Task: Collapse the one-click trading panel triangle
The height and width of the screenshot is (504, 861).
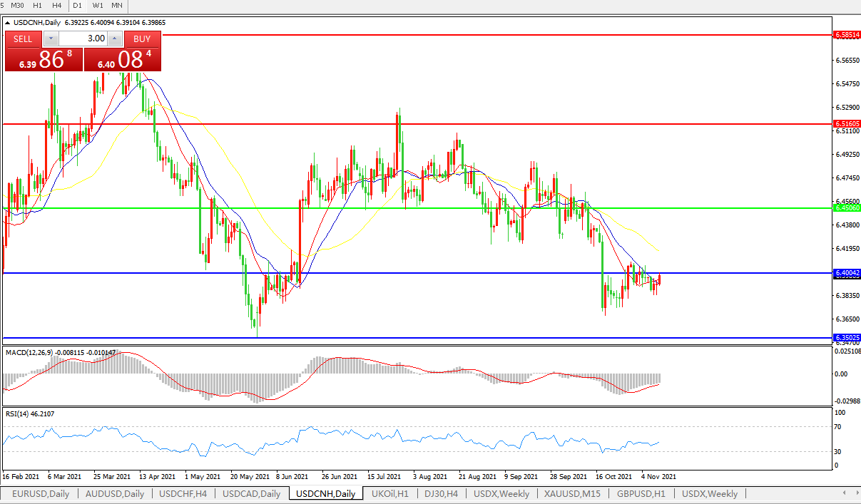Action: pos(7,23)
